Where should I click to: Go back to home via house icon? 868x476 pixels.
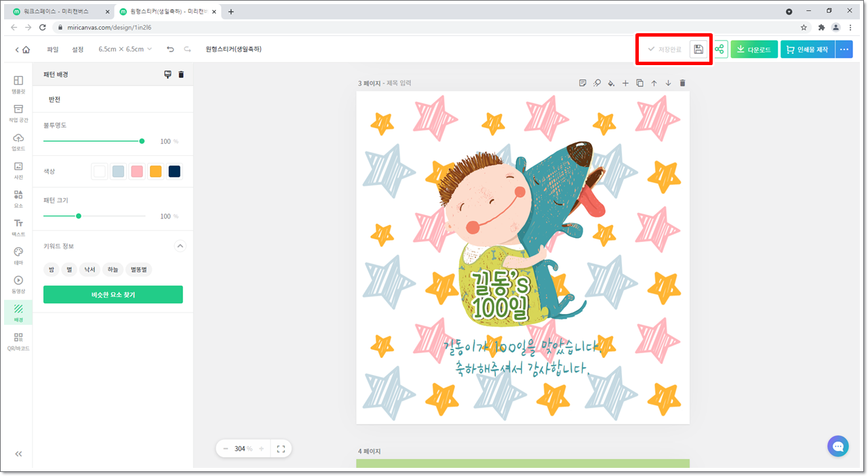(26, 49)
